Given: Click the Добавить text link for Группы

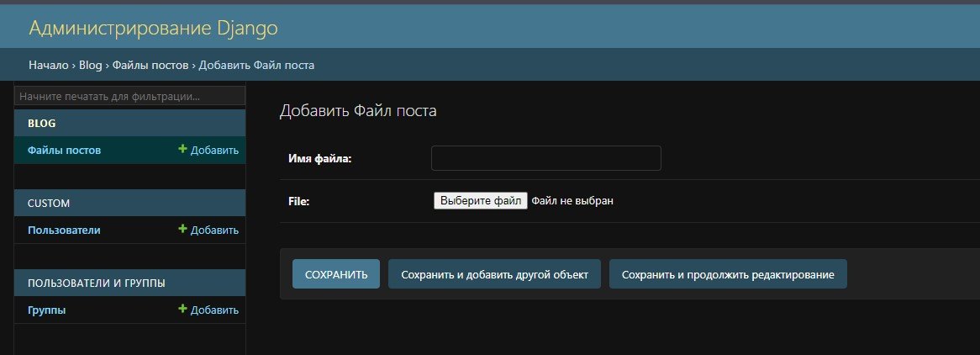Looking at the screenshot, I should coord(214,310).
